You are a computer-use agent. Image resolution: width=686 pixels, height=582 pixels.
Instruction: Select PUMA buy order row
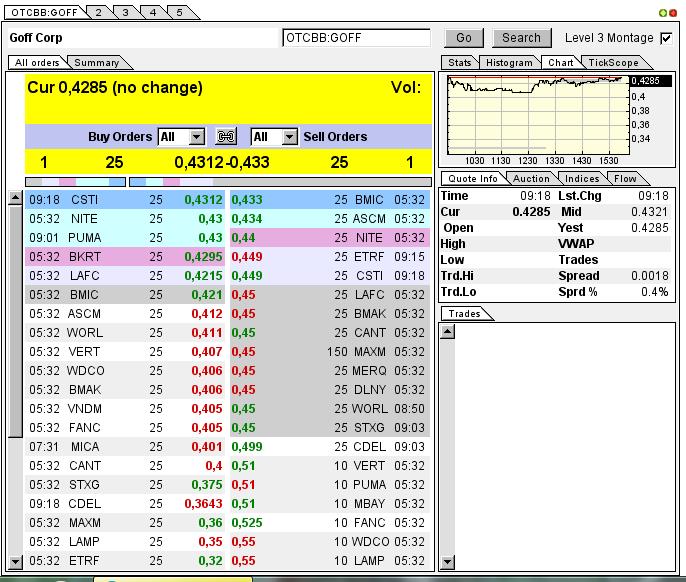click(125, 238)
